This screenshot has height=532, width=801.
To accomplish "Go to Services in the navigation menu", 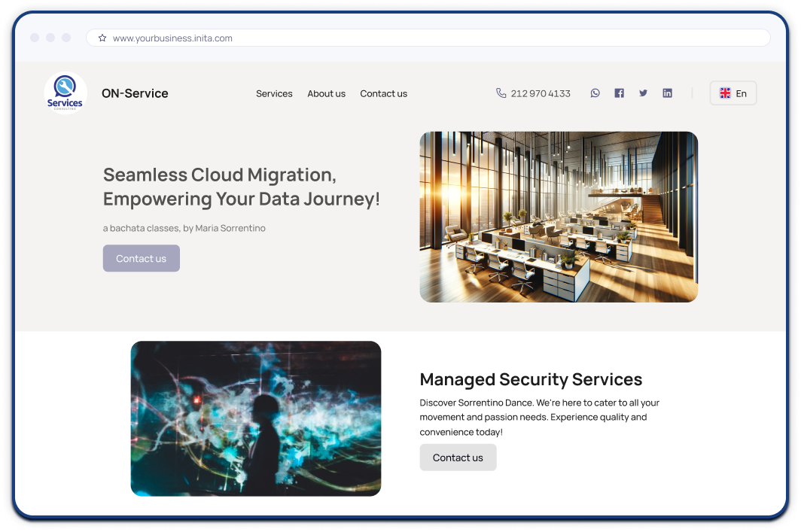I will click(x=274, y=94).
